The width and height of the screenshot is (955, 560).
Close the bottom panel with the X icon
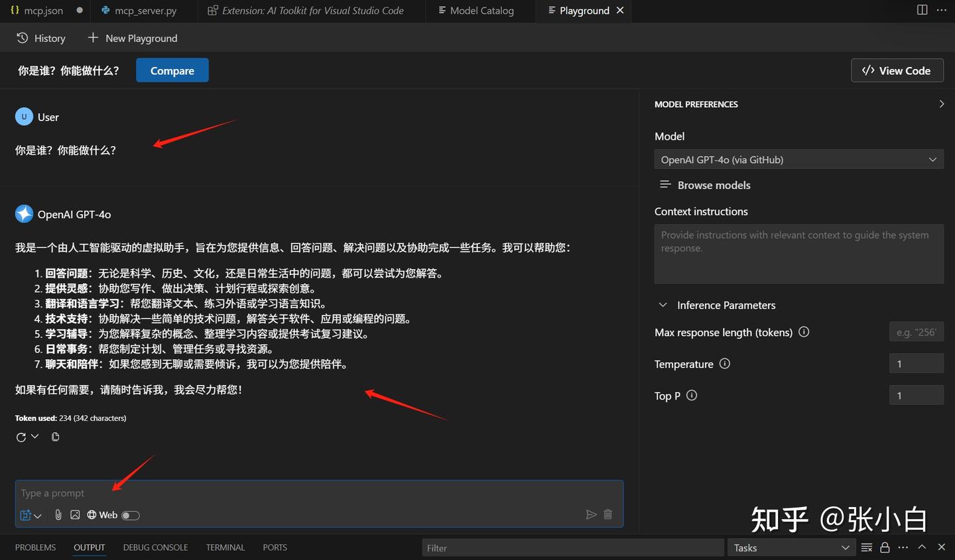click(941, 547)
